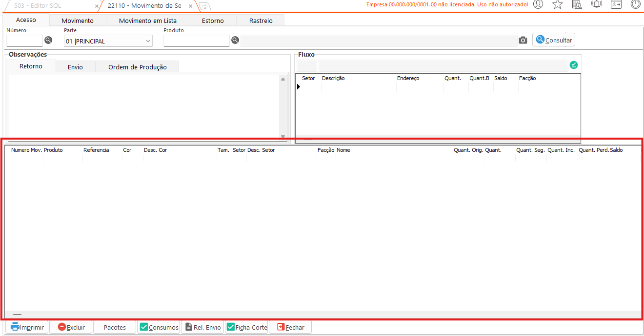Open Ficha Corte from the bottom bar
Image resolution: width=644 pixels, height=336 pixels.
click(247, 327)
